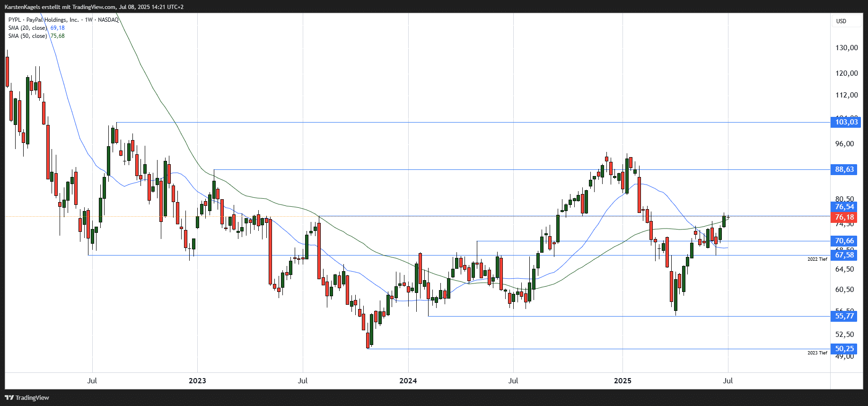Click the 88,63 price level label

[x=844, y=169]
